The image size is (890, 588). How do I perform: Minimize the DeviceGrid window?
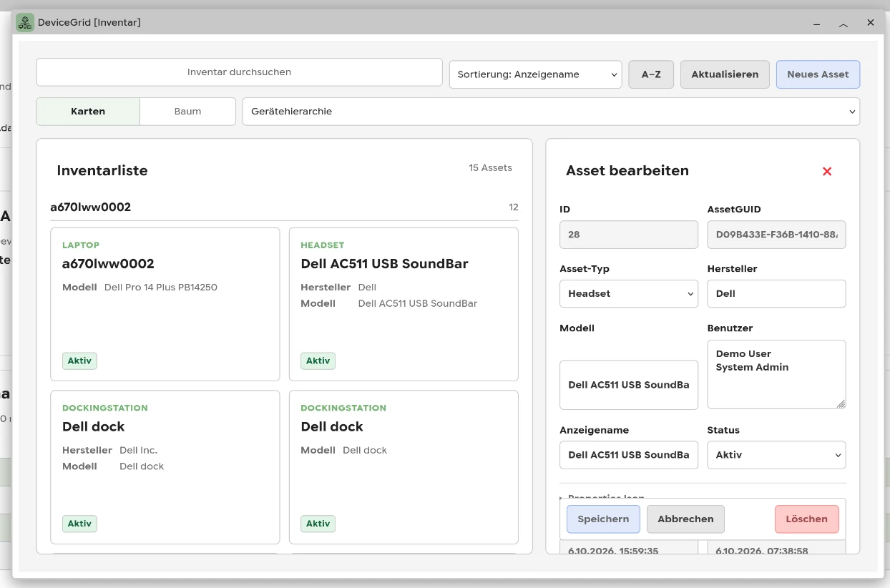[816, 23]
